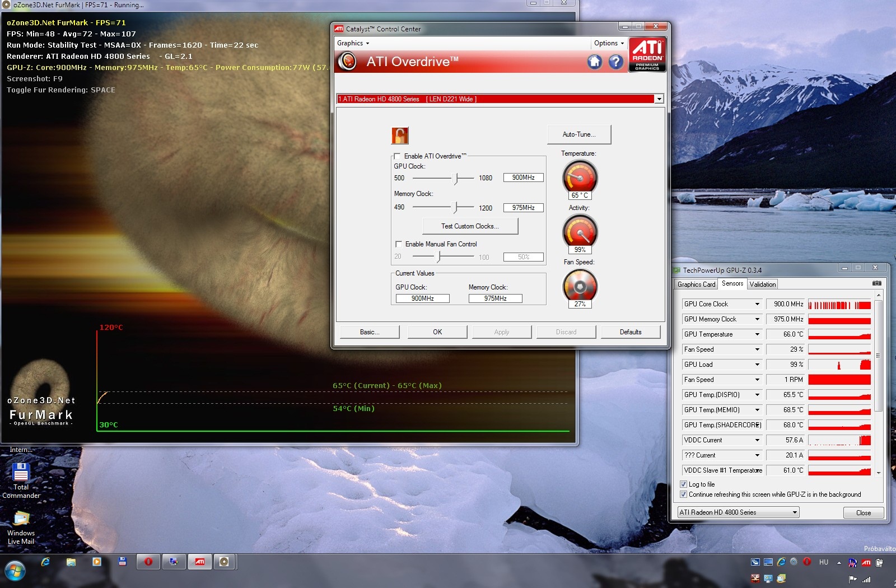
Task: Toggle Continue refreshing in background checkbox
Action: pyautogui.click(x=683, y=494)
